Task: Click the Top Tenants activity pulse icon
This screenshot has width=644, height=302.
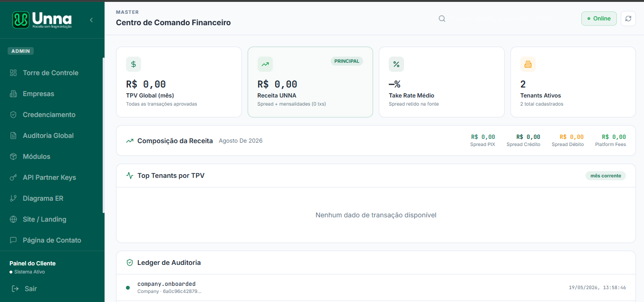Action: point(130,175)
